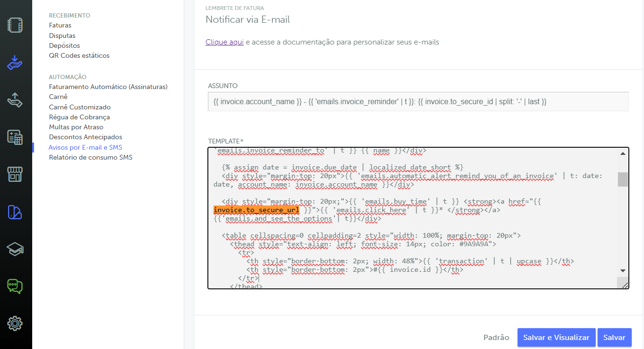Screen dimensions: 644x349
Task: Open the storefront icon in the sidebar
Action: point(15,175)
